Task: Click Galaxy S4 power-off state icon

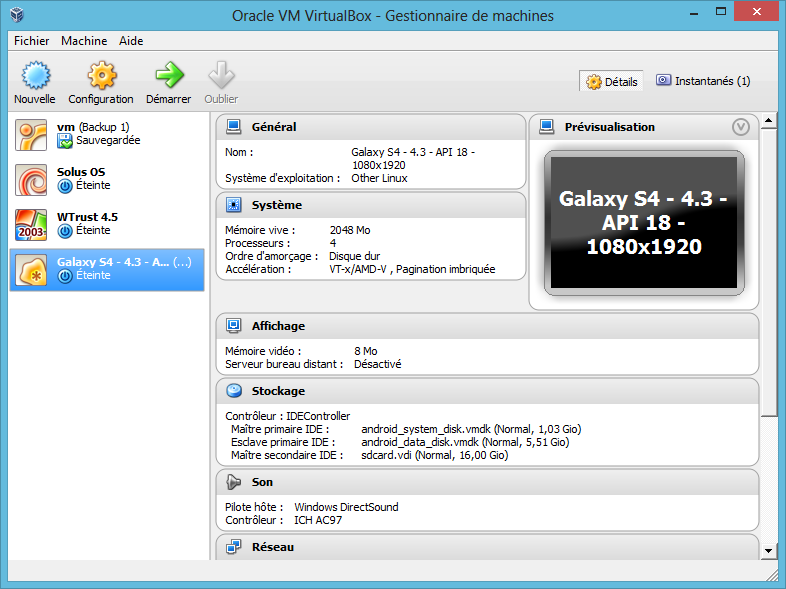Action: (x=65, y=276)
